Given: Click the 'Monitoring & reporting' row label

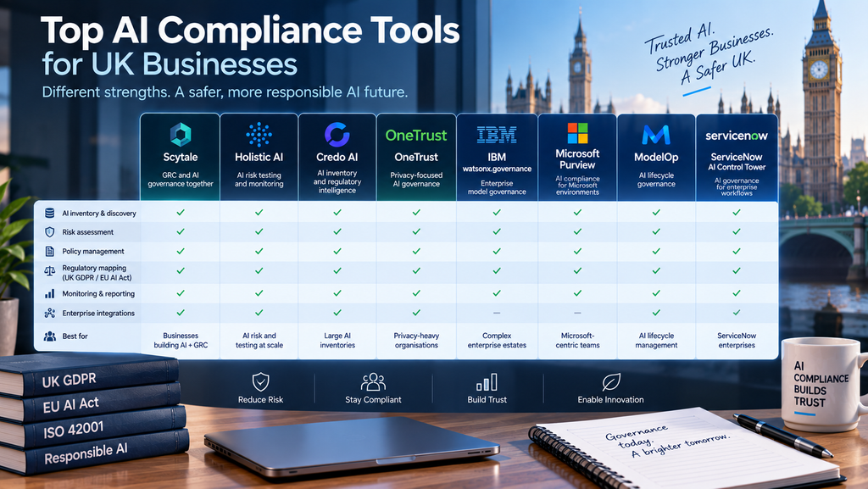Looking at the screenshot, I should (98, 294).
